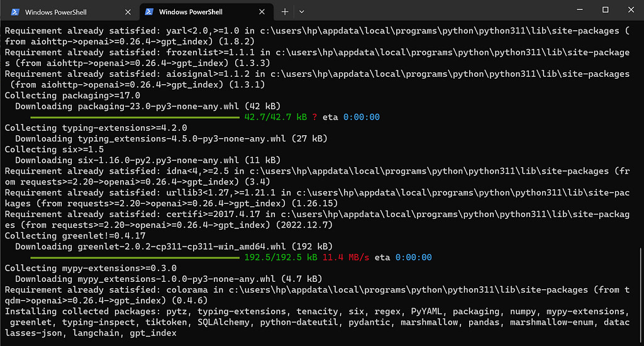The image size is (644, 346).
Task: Click the 'Requirement already satisfied: yarl' line
Action: tap(317, 36)
